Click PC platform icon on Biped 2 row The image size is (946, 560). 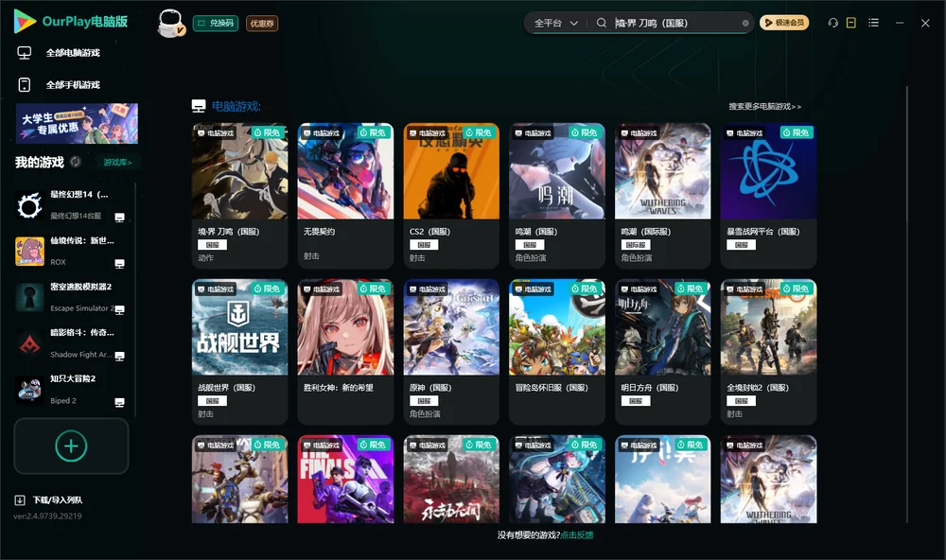pos(119,402)
